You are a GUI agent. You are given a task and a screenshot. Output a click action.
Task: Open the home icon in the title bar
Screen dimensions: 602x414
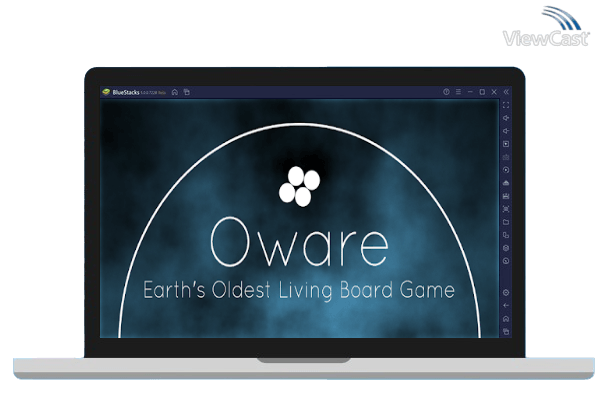[x=175, y=92]
